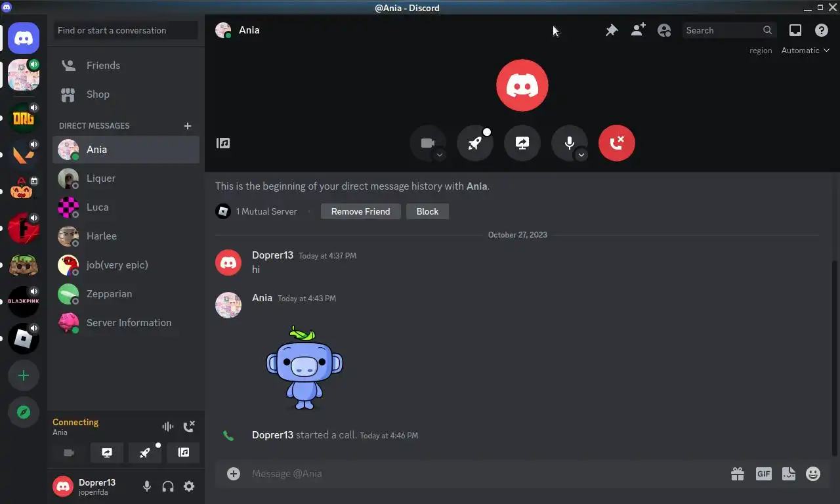
Task: Open the Help question mark icon
Action: point(821,30)
